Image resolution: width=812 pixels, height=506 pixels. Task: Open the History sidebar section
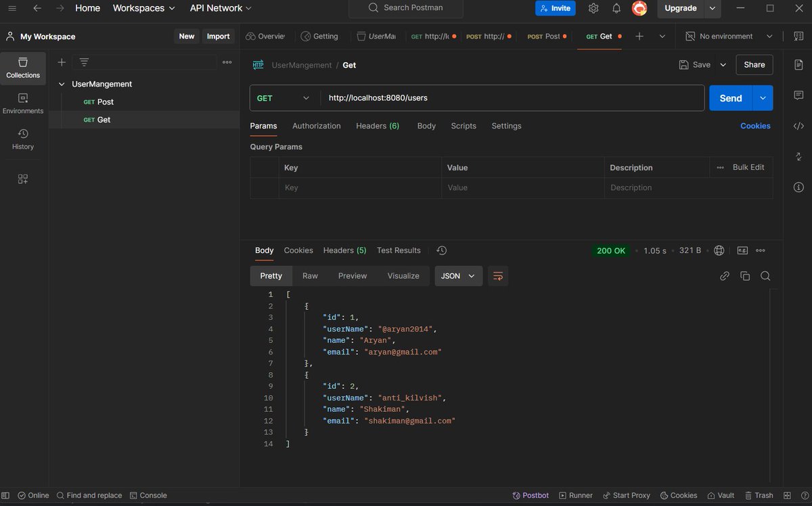click(x=23, y=139)
